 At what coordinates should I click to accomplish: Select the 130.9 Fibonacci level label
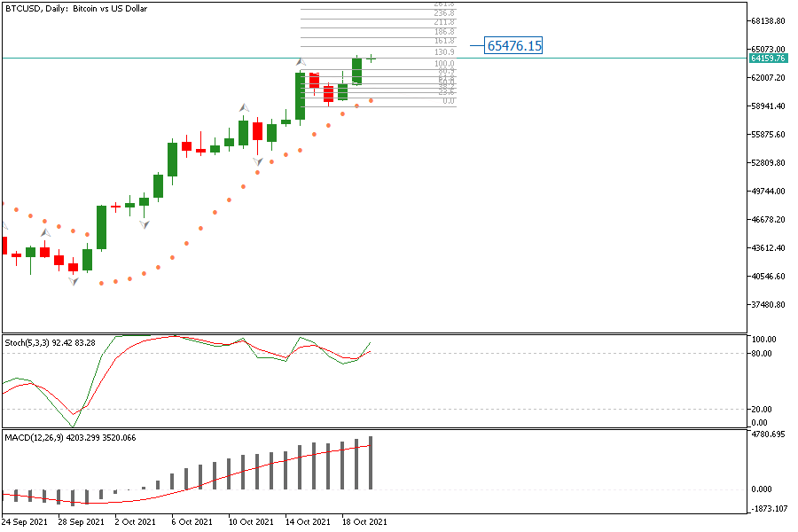coord(444,52)
